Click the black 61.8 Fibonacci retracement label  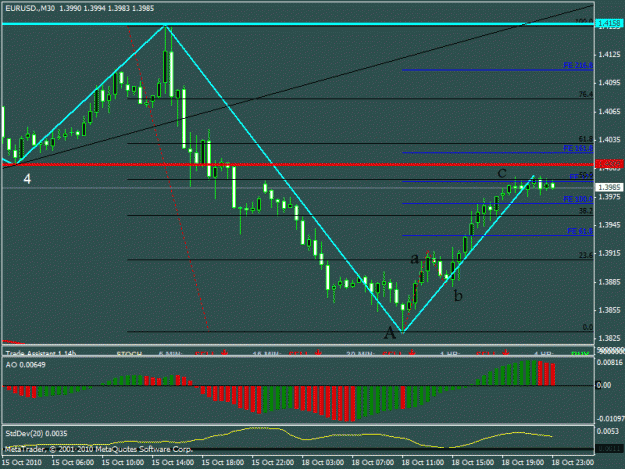(586, 139)
